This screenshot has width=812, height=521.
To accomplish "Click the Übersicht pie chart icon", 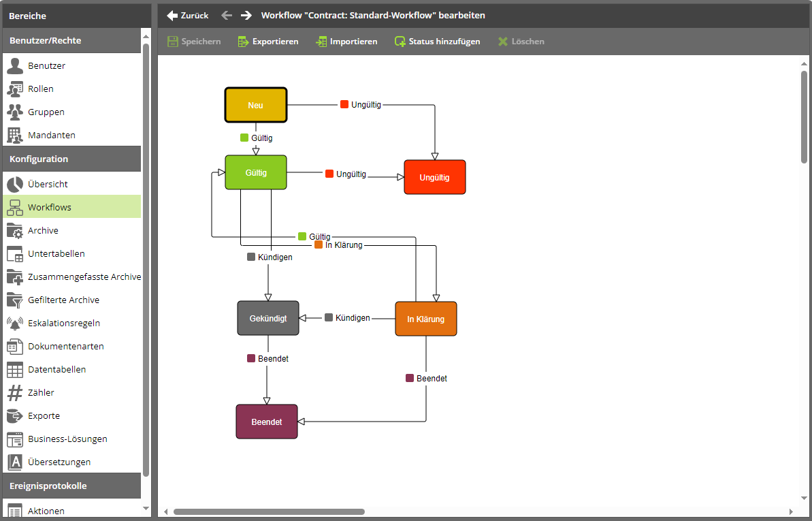I will click(15, 184).
